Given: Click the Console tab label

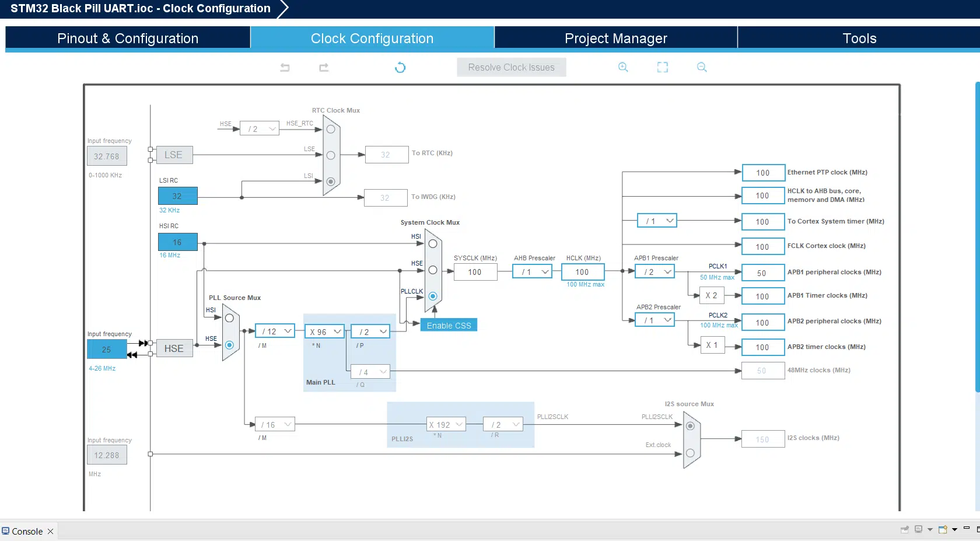Looking at the screenshot, I should 27,531.
